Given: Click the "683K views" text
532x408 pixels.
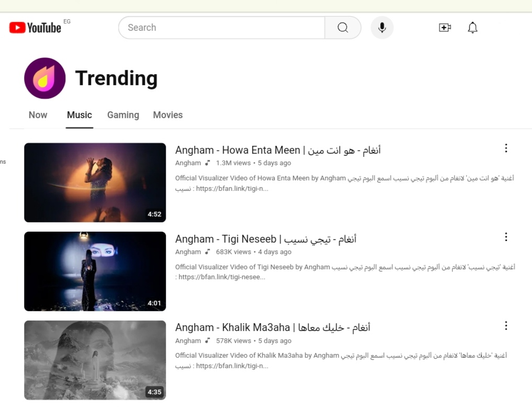Looking at the screenshot, I should point(233,252).
